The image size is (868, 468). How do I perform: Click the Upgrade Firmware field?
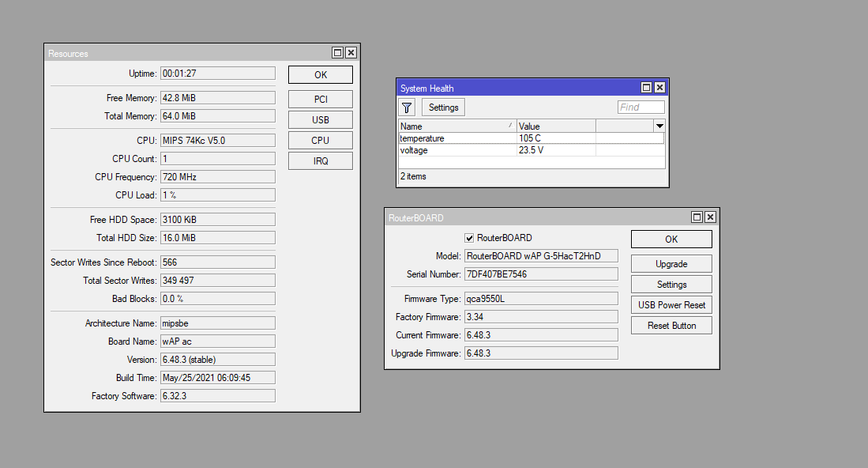[x=541, y=353]
